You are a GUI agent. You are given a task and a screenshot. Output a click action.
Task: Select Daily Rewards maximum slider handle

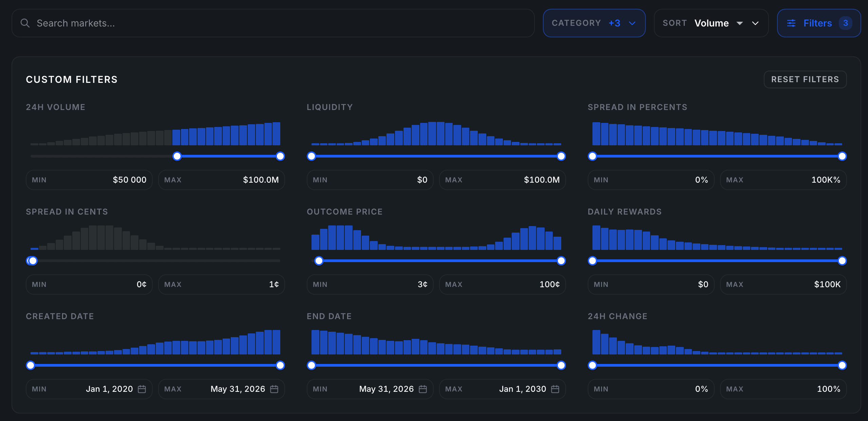[x=842, y=261]
